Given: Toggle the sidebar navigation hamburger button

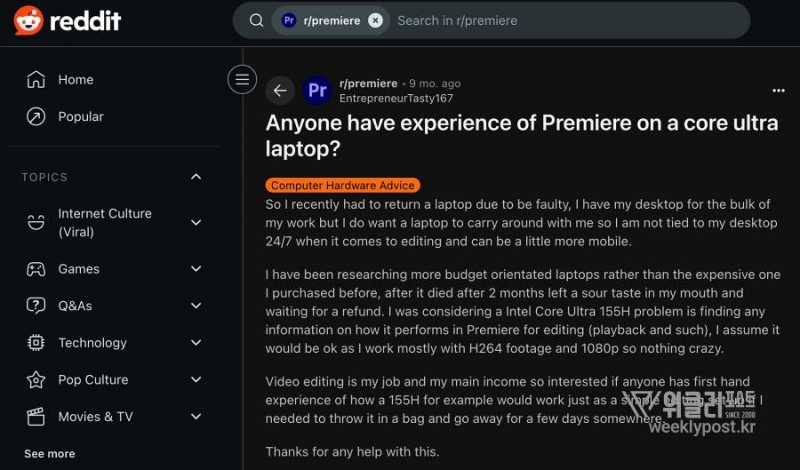Looking at the screenshot, I should (242, 79).
